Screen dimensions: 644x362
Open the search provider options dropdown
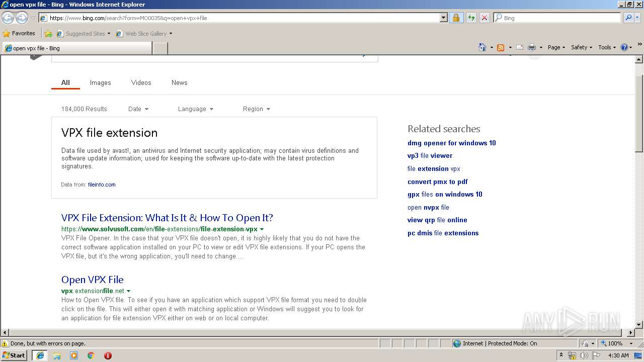tap(637, 18)
